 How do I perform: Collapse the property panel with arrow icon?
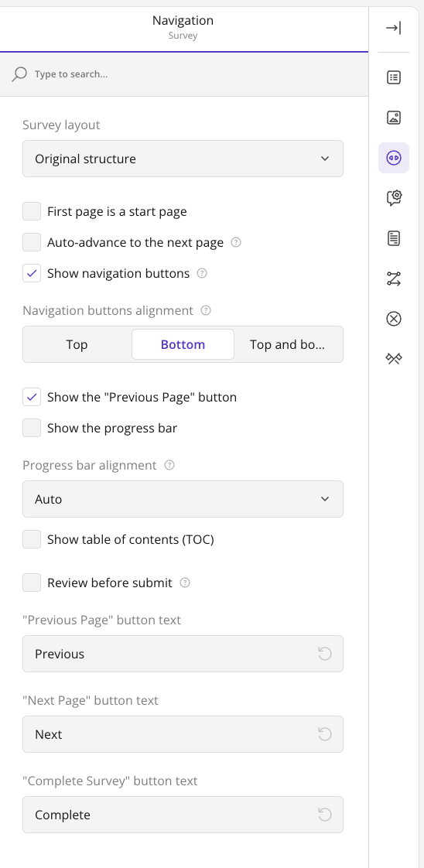click(394, 28)
